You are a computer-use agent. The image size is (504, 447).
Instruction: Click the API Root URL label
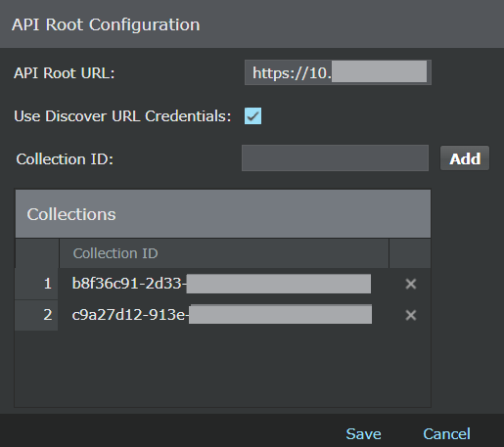point(65,73)
